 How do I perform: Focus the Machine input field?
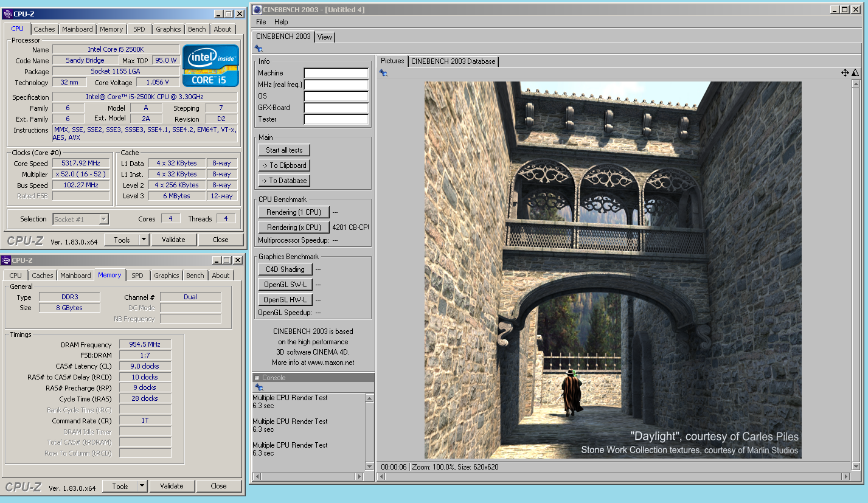click(336, 73)
